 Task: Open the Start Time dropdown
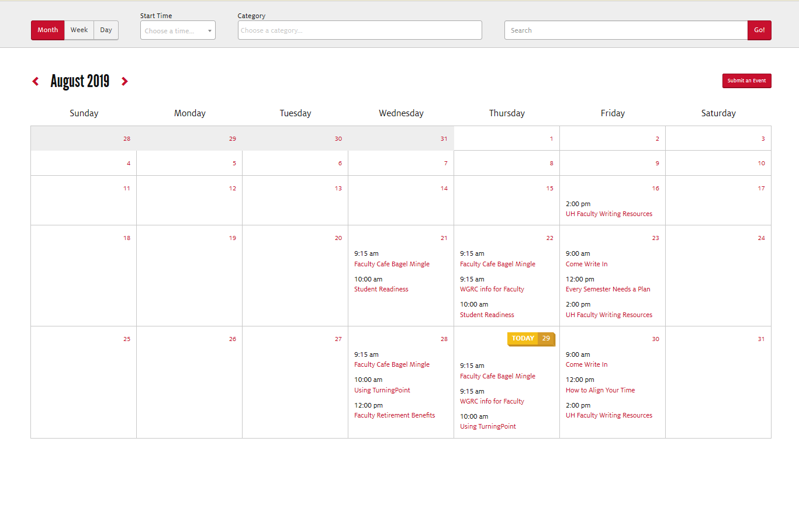(178, 31)
